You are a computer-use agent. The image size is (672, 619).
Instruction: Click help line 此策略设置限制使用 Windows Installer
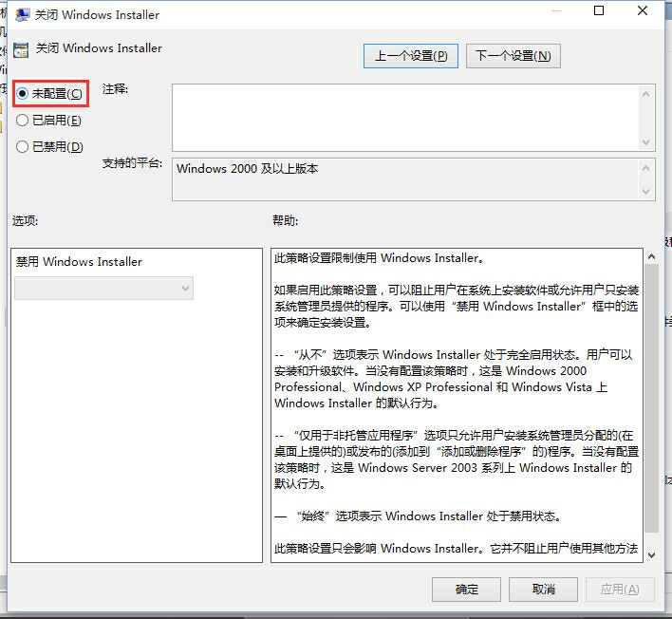click(x=379, y=258)
